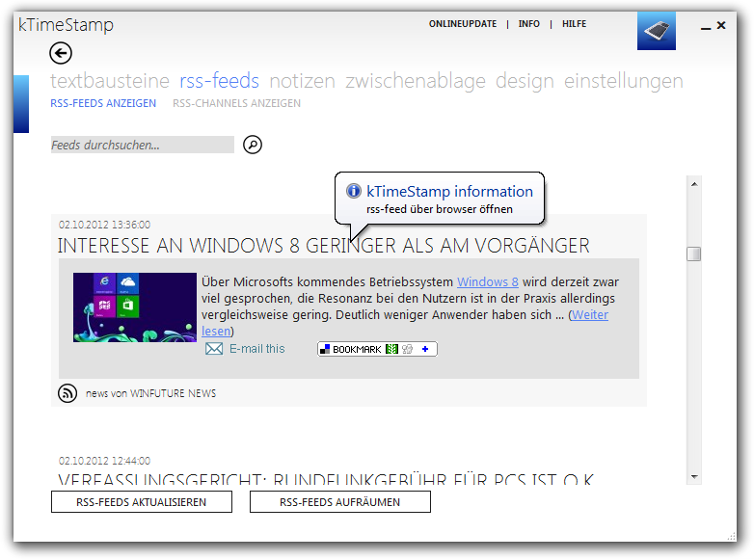Click news von WINFUTURE NEWS text
This screenshot has width=754, height=560.
coord(151,393)
